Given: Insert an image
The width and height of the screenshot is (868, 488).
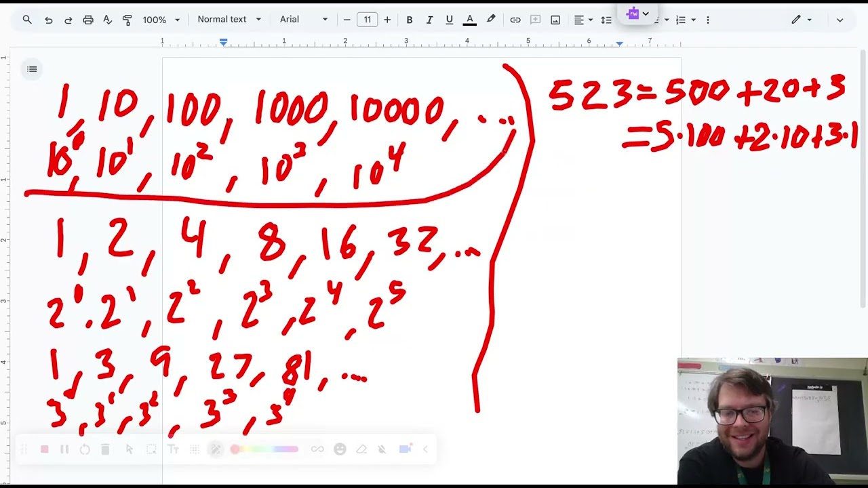Looking at the screenshot, I should coord(555,20).
